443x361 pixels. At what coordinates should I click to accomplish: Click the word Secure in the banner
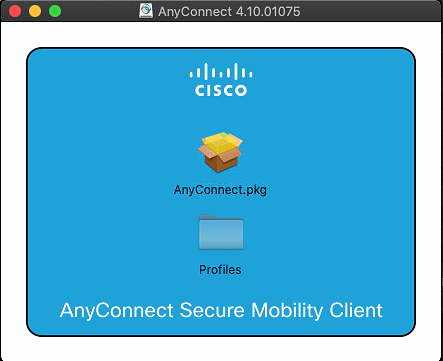tap(212, 310)
